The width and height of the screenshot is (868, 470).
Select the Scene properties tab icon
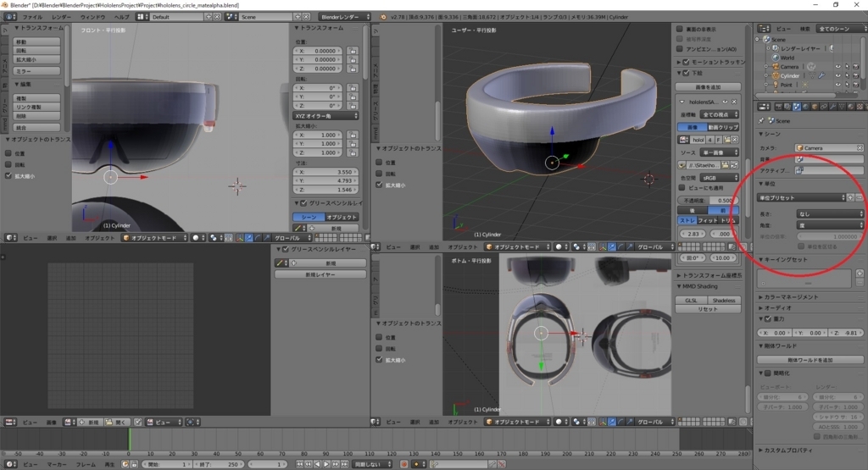pos(797,107)
